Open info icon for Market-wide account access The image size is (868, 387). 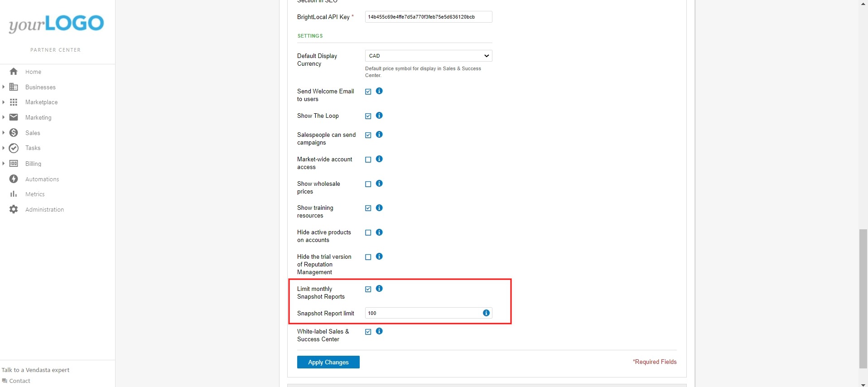[379, 159]
